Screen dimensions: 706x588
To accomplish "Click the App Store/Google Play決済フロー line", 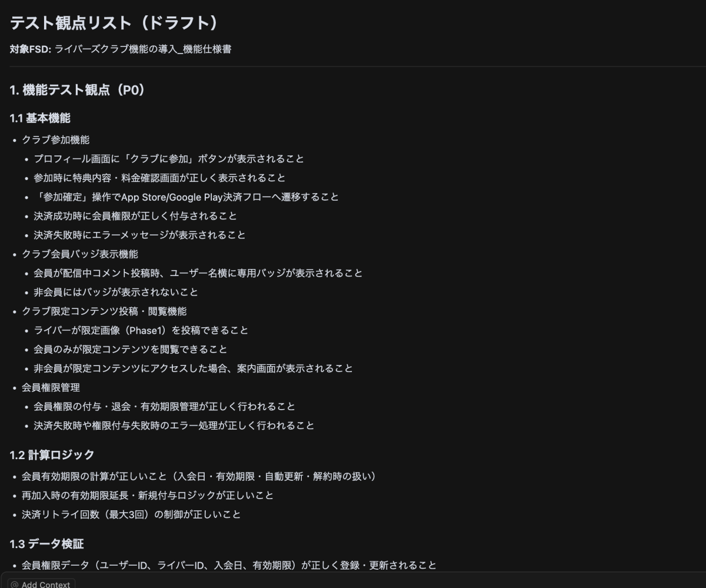I will (187, 197).
